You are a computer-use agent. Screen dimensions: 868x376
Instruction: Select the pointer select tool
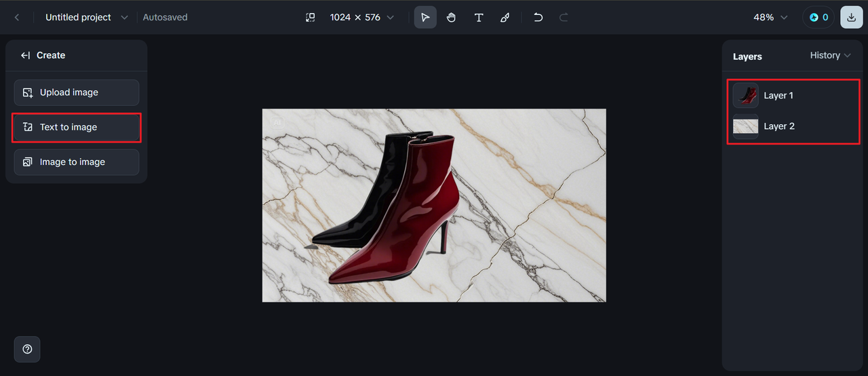tap(425, 17)
